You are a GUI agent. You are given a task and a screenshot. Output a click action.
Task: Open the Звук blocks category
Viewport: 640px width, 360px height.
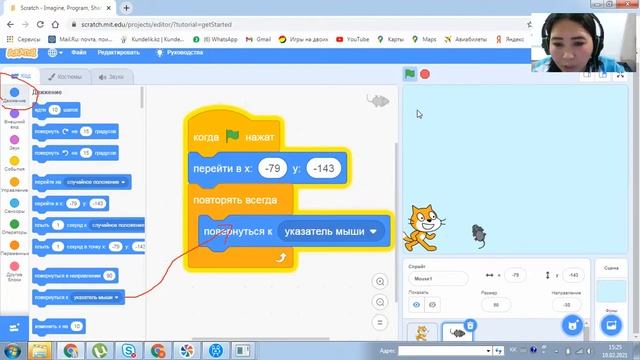[x=14, y=143]
